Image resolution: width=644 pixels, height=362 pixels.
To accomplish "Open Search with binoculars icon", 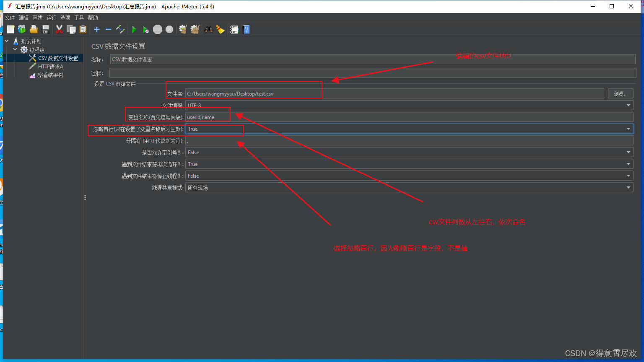I will 208,29.
